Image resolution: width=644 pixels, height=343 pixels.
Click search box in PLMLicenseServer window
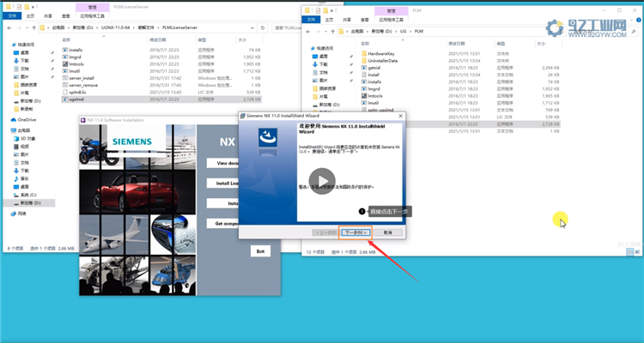click(x=286, y=28)
